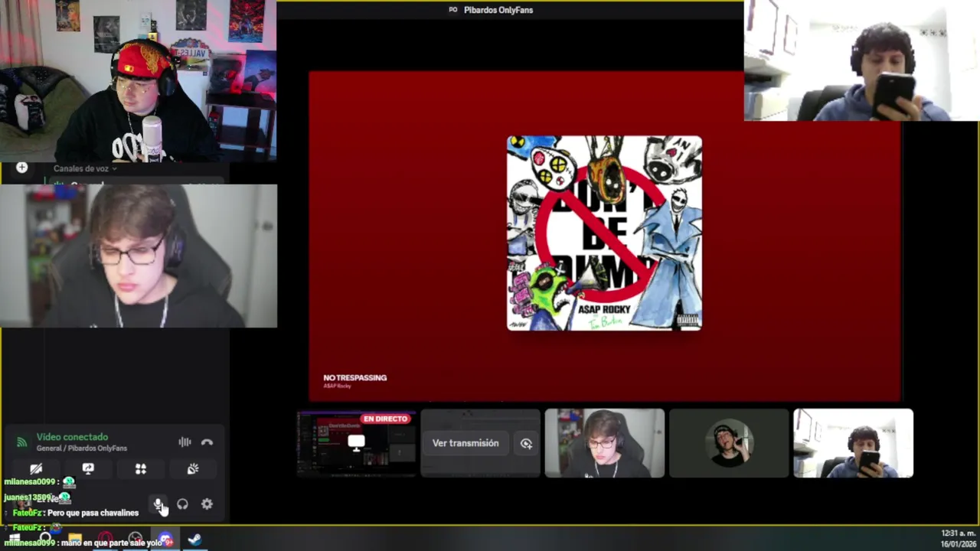This screenshot has height=551, width=980.
Task: Open 'General / Pibardos OnlyFans' channel link
Action: [x=82, y=448]
